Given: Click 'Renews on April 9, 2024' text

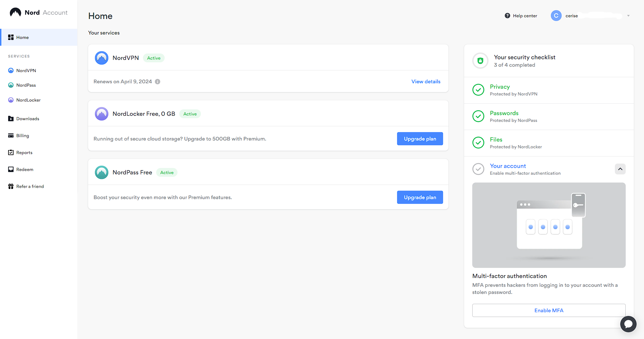Looking at the screenshot, I should click(123, 82).
